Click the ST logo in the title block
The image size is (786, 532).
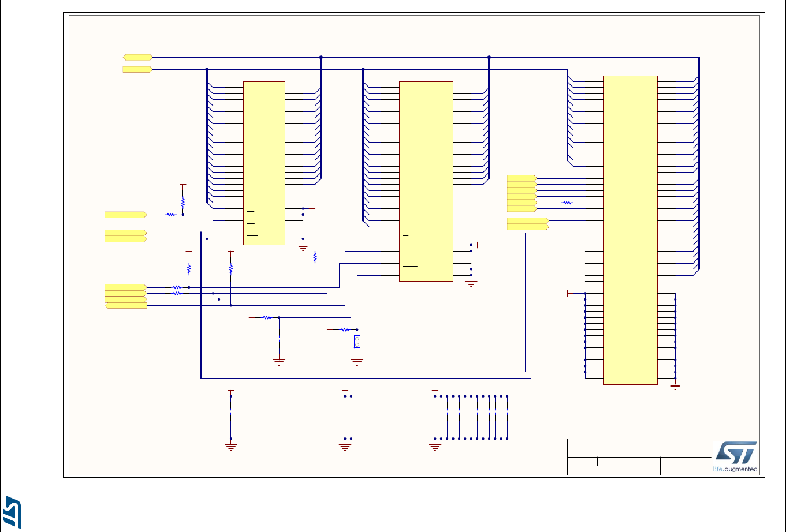point(735,452)
